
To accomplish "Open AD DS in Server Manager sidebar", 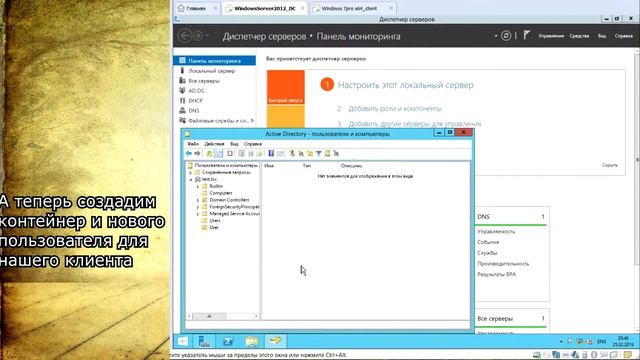I will point(196,91).
